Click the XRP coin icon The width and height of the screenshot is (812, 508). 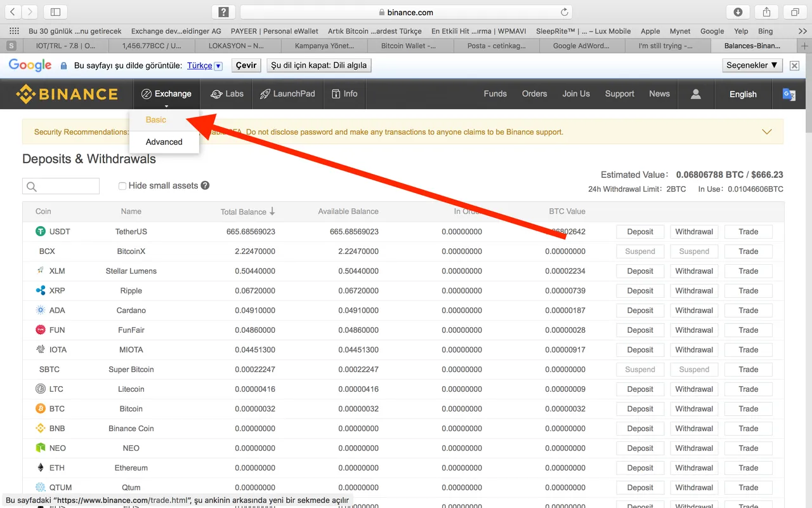41,291
